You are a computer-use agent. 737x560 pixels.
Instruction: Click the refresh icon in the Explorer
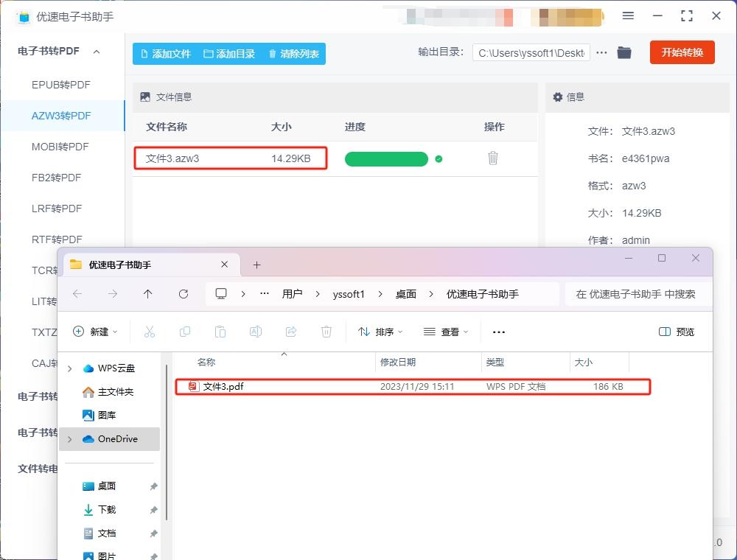(x=184, y=294)
